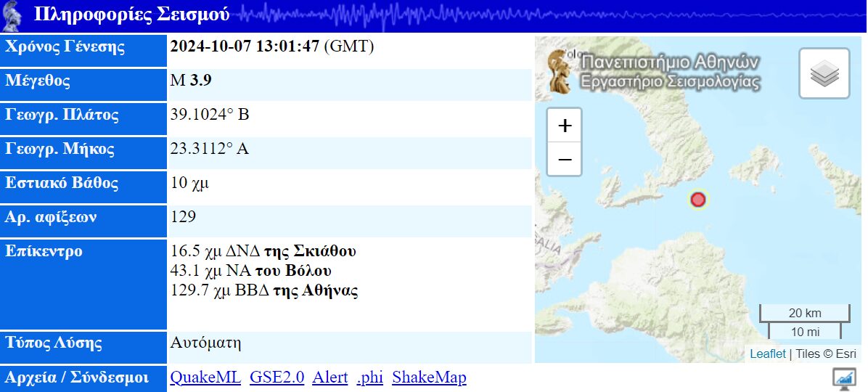Viewport: 868px width, 392px height.
Task: Open the ShakeMap link
Action: pos(429,377)
